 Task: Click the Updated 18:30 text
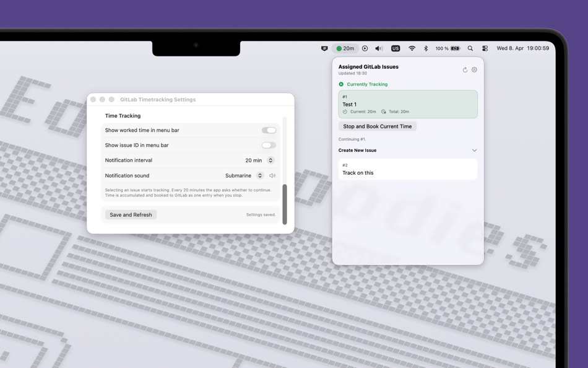click(353, 73)
